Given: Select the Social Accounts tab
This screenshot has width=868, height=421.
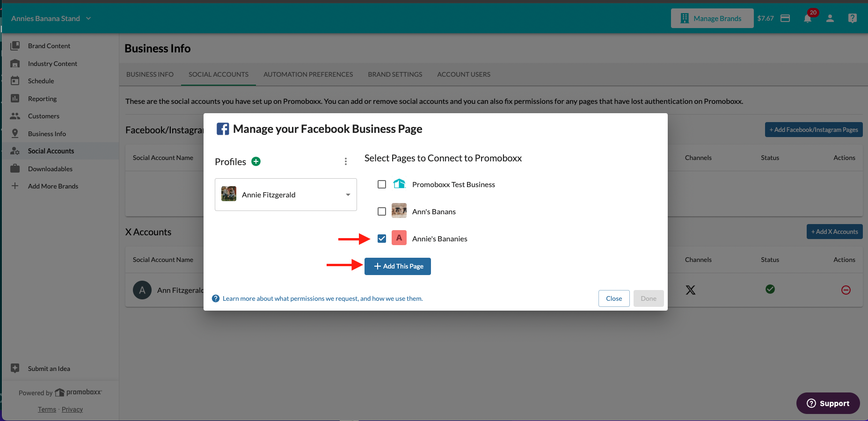Looking at the screenshot, I should point(219,74).
